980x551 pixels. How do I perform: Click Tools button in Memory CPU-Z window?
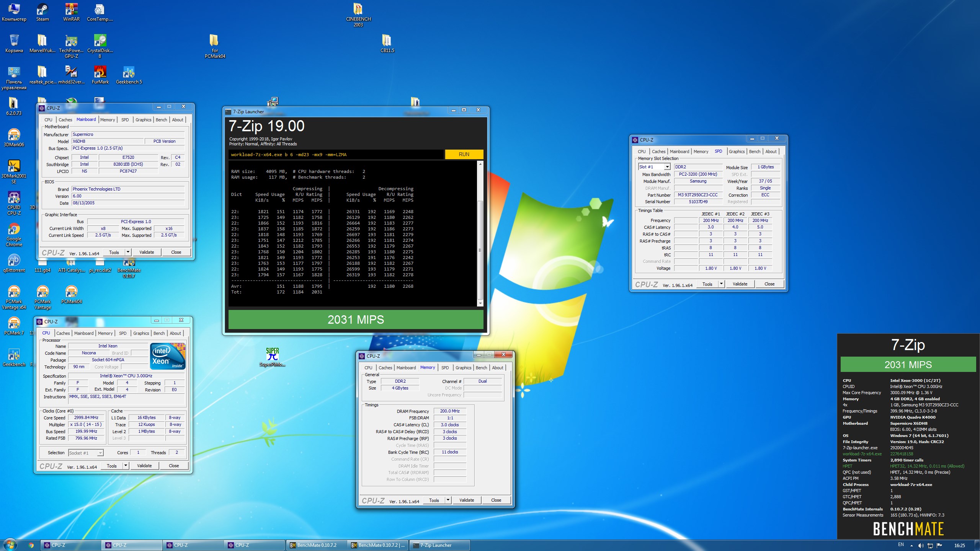tap(434, 500)
